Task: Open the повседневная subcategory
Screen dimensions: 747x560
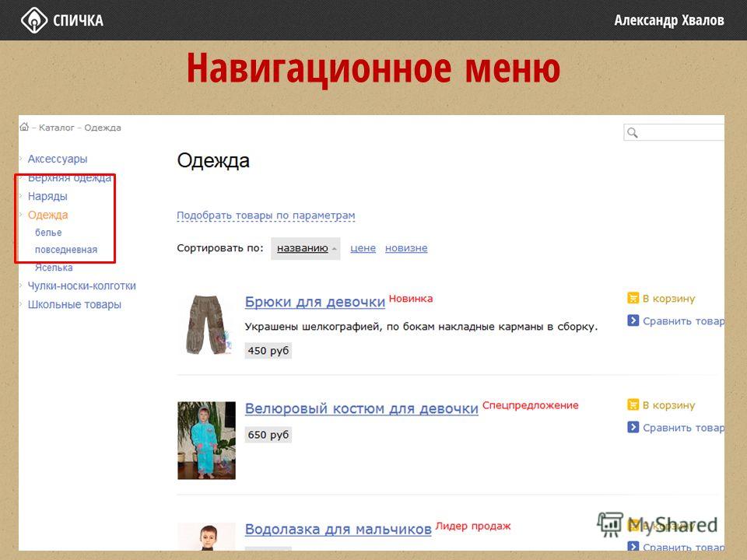Action: (x=65, y=250)
